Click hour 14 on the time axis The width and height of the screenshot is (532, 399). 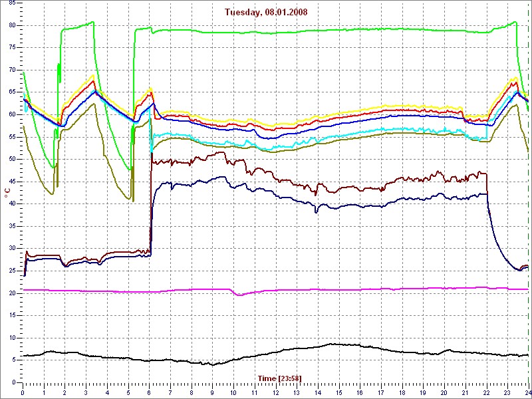pos(318,394)
